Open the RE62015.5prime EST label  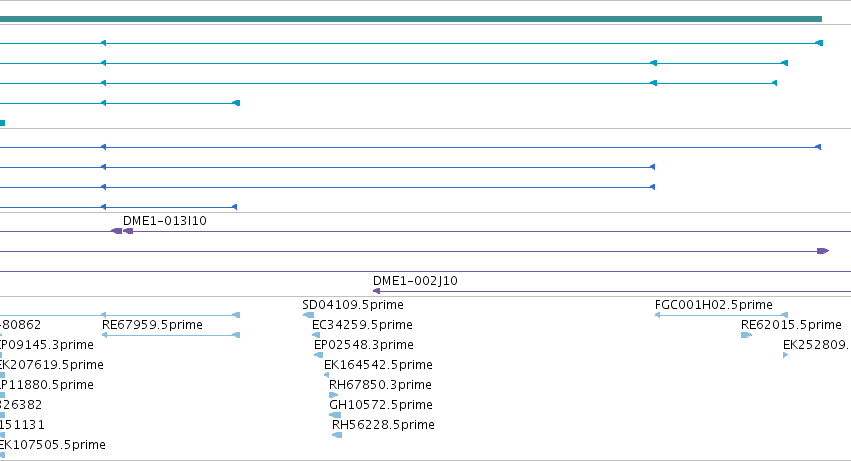tap(791, 325)
